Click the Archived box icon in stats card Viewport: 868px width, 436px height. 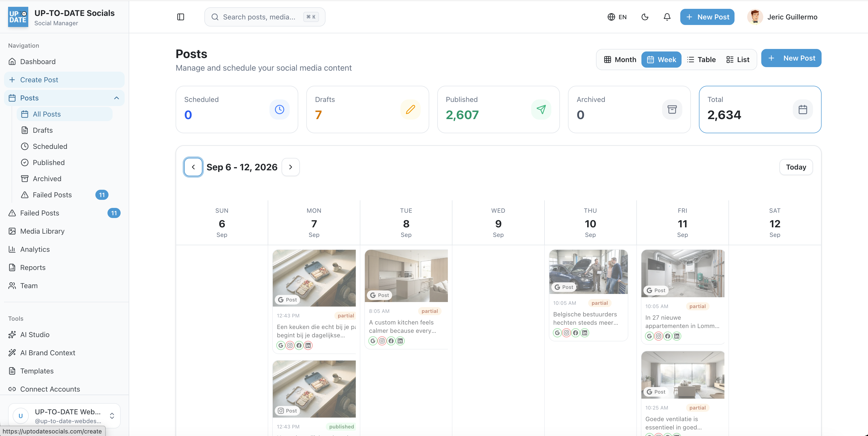point(672,110)
